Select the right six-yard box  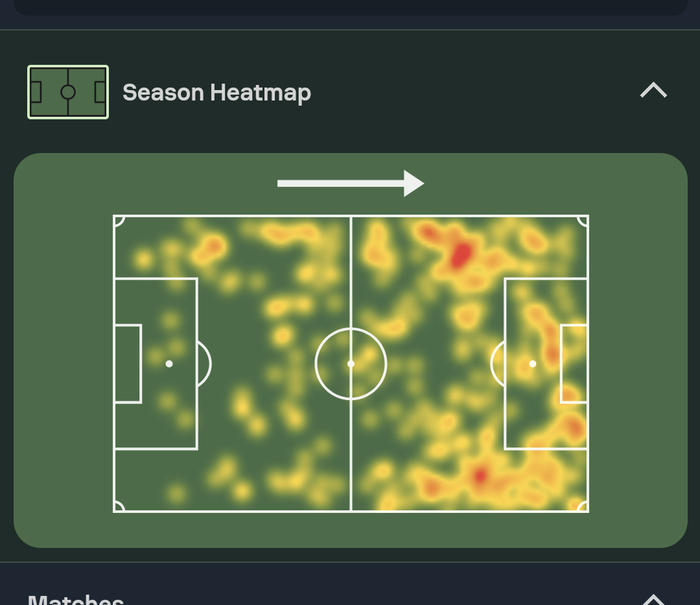click(x=574, y=364)
